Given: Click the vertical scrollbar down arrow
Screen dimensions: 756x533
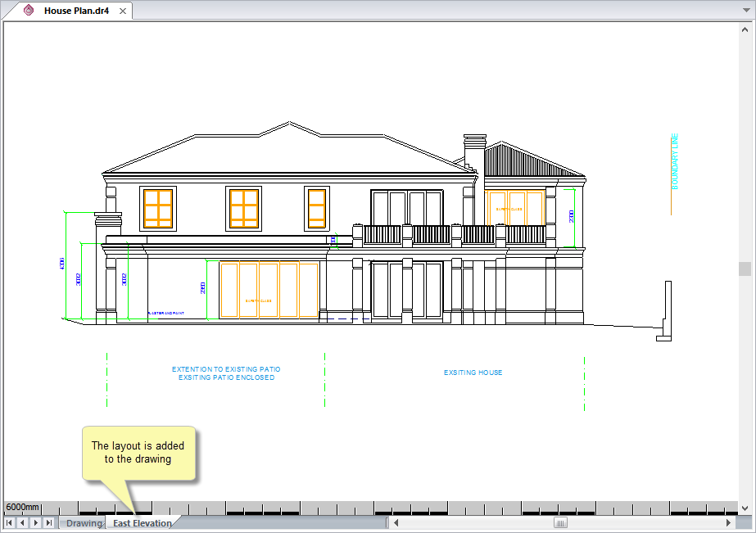Looking at the screenshot, I should point(745,508).
